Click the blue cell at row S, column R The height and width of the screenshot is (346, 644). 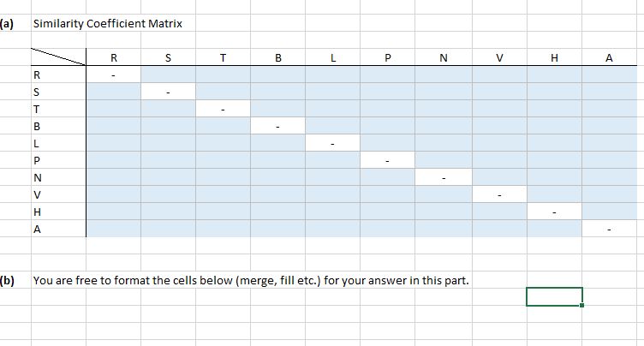point(114,92)
